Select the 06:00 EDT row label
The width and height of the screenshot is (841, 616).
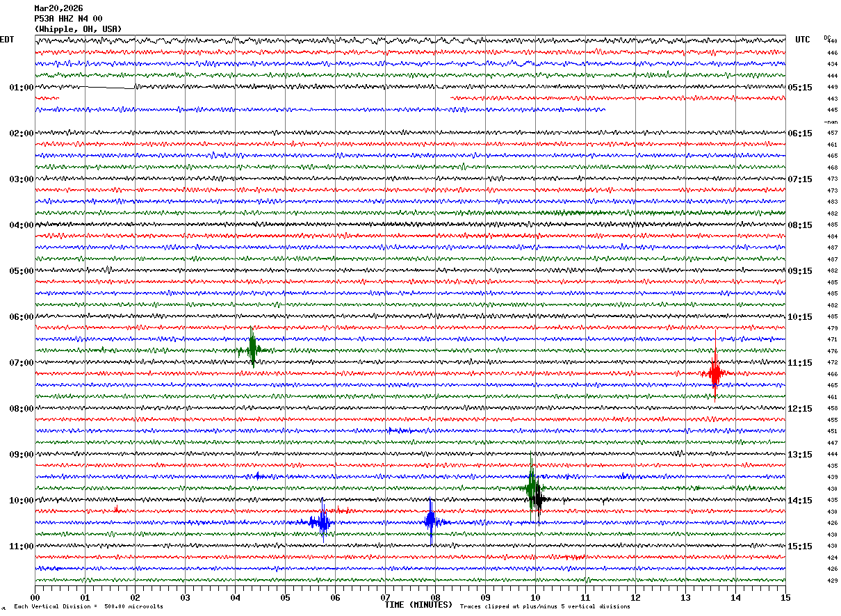[22, 317]
